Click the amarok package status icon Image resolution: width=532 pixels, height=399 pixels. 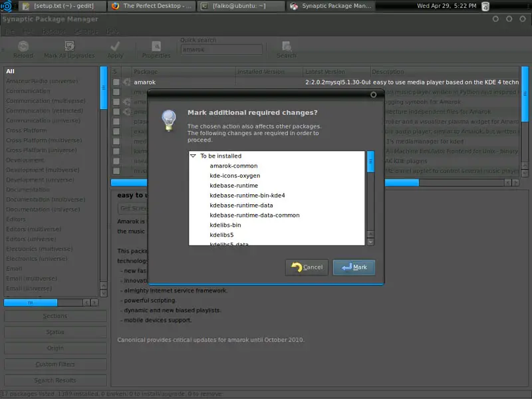click(127, 82)
